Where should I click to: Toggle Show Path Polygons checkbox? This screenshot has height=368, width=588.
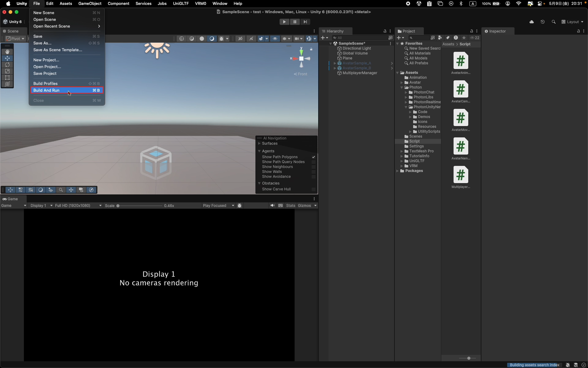pos(314,157)
